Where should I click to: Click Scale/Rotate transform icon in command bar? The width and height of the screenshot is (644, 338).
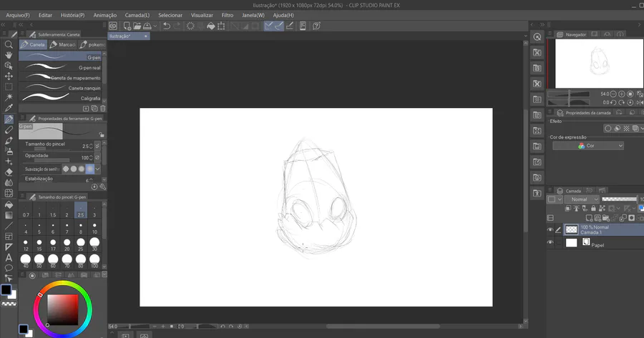coord(221,26)
